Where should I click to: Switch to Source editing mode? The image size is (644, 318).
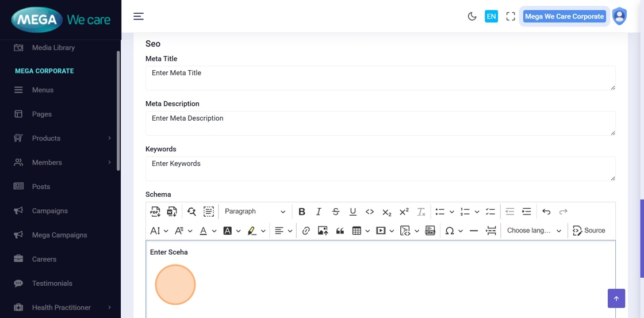click(x=589, y=231)
